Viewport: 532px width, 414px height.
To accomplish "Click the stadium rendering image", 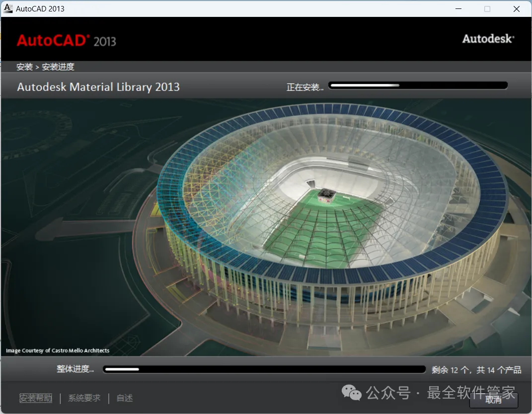I will point(266,227).
